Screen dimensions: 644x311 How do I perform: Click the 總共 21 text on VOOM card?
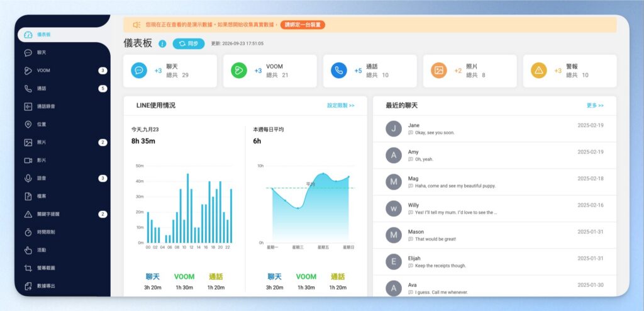pos(277,76)
